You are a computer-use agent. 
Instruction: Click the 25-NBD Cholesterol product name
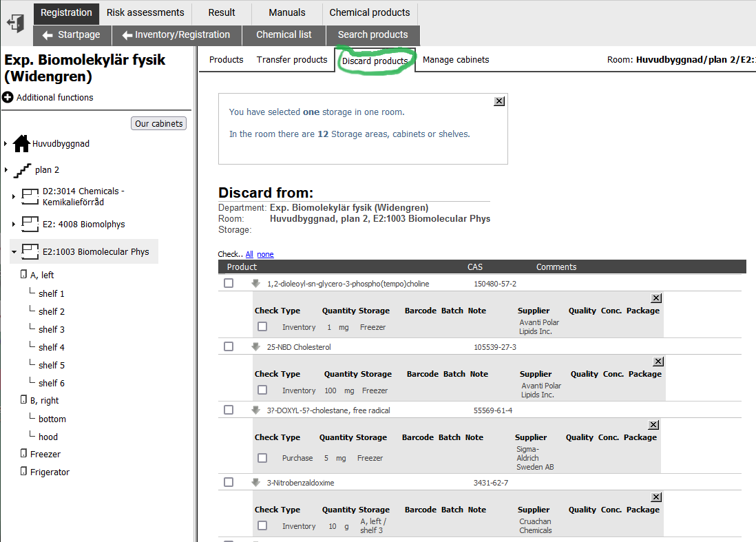pos(299,347)
